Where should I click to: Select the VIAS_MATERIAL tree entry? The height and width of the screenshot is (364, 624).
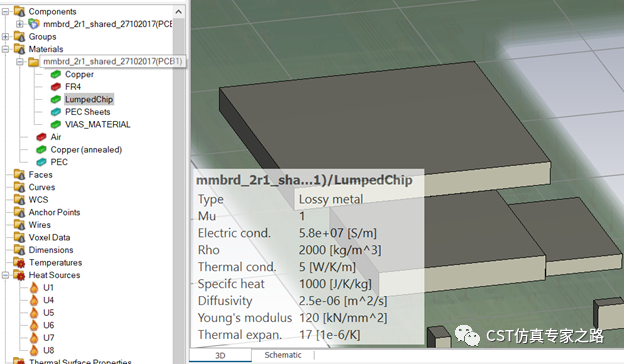(98, 125)
